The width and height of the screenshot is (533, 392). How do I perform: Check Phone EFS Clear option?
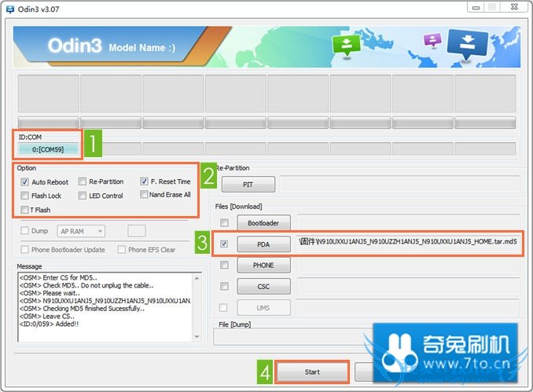[x=121, y=250]
